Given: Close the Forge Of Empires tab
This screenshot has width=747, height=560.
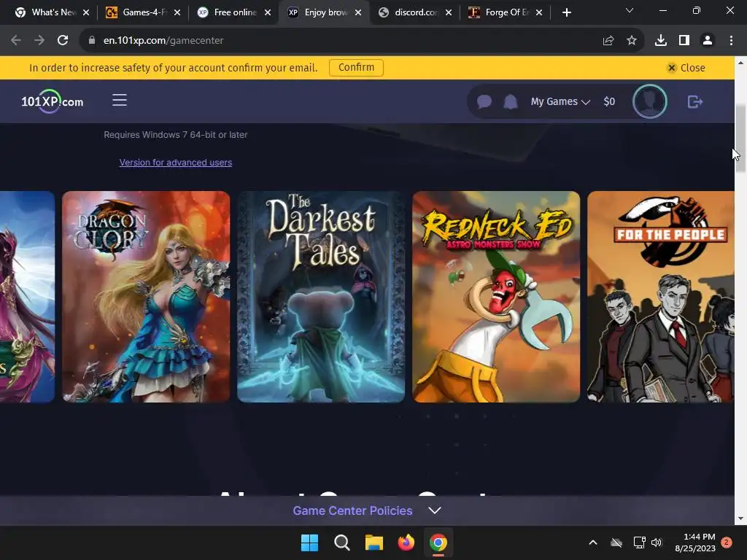Looking at the screenshot, I should [539, 13].
